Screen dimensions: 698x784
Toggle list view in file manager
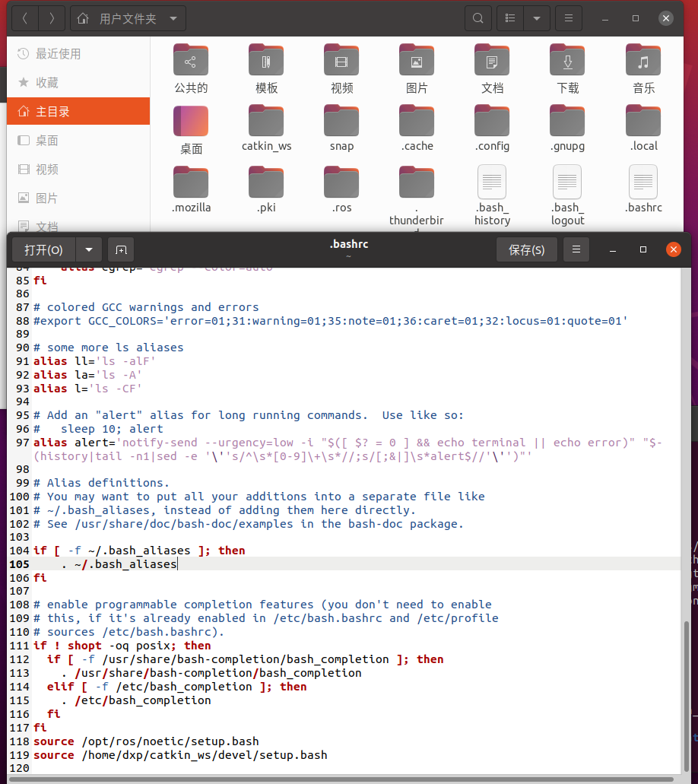[x=510, y=18]
